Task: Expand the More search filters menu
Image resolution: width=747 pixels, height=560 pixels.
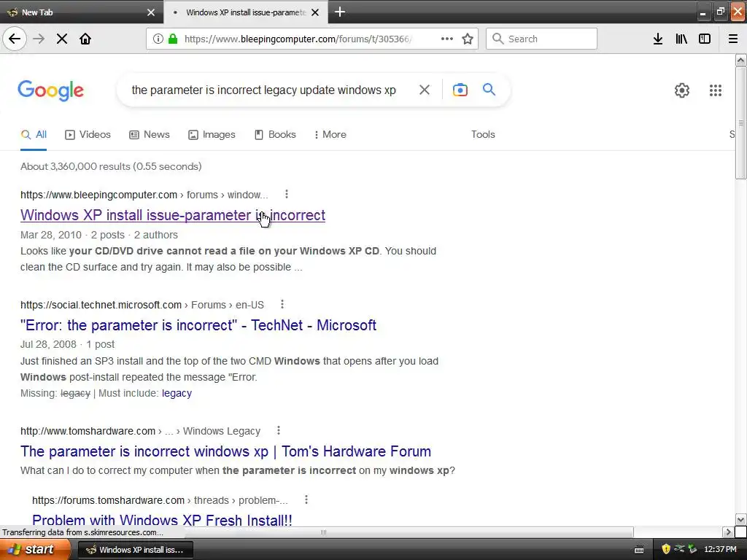Action: tap(330, 135)
